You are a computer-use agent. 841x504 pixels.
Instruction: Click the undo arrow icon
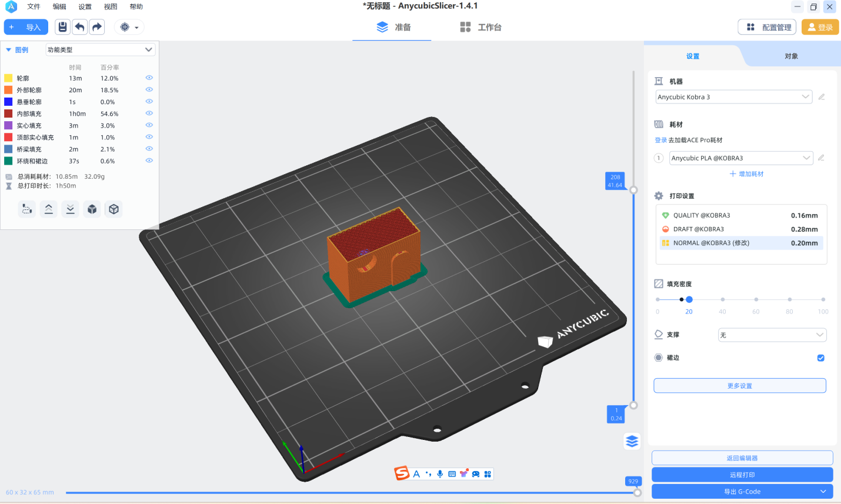[80, 27]
